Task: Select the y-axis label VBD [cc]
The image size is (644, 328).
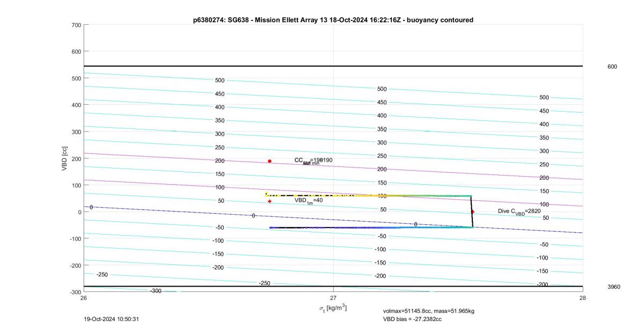Action: [64, 158]
